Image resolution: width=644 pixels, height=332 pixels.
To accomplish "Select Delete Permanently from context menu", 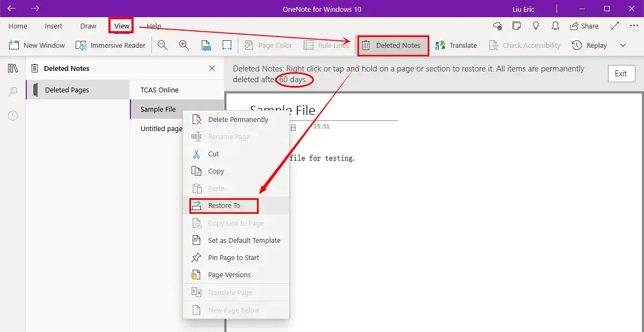I will pos(238,120).
